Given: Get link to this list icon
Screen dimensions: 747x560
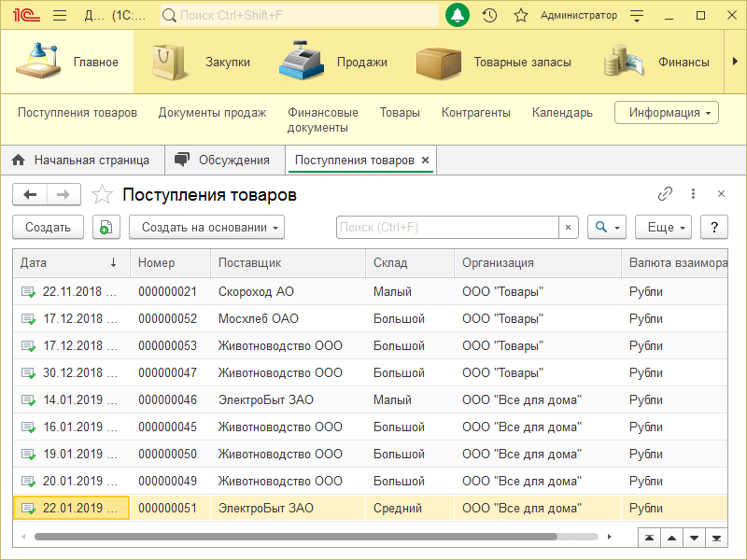Looking at the screenshot, I should click(665, 194).
